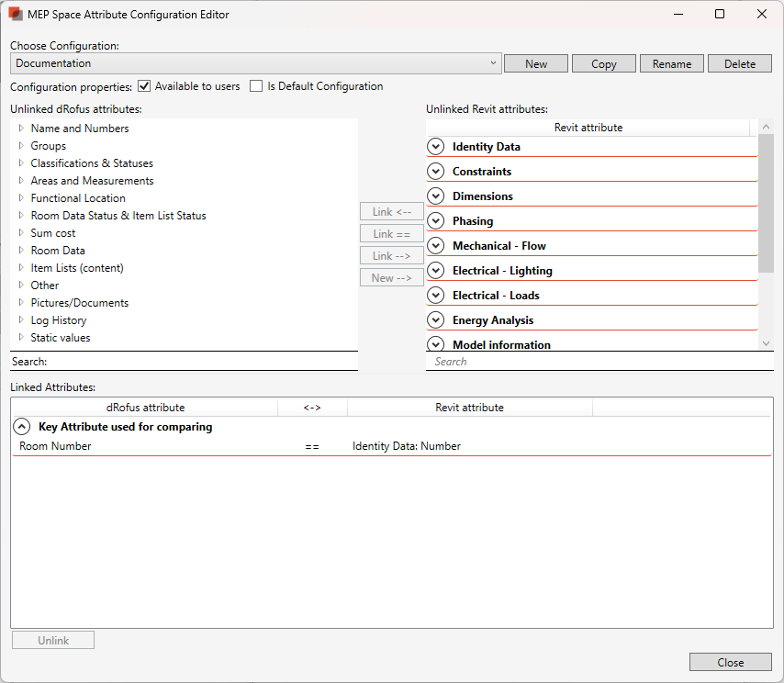The height and width of the screenshot is (683, 784).
Task: Expand Classifications & Statuses tree node
Action: (21, 163)
